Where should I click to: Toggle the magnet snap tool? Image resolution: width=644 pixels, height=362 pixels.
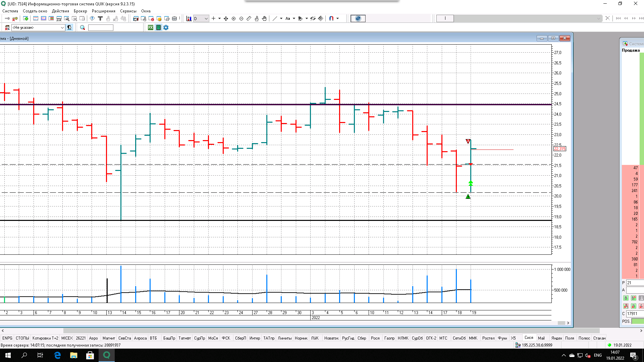[331, 18]
